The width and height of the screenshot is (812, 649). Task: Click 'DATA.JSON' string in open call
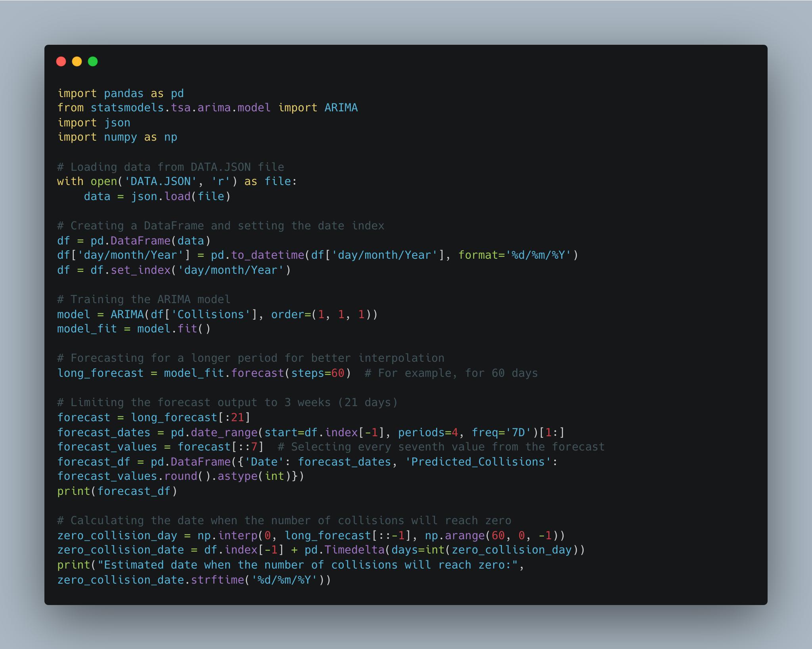click(x=161, y=181)
